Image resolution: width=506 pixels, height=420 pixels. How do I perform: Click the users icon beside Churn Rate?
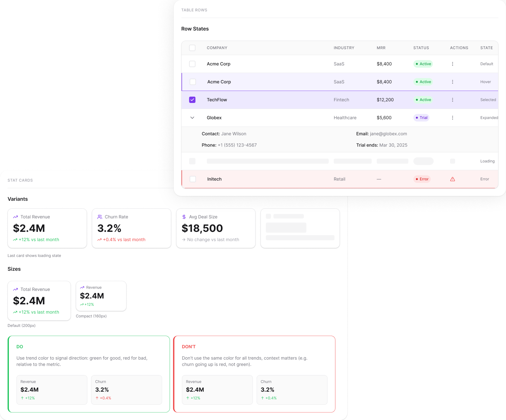click(x=100, y=217)
